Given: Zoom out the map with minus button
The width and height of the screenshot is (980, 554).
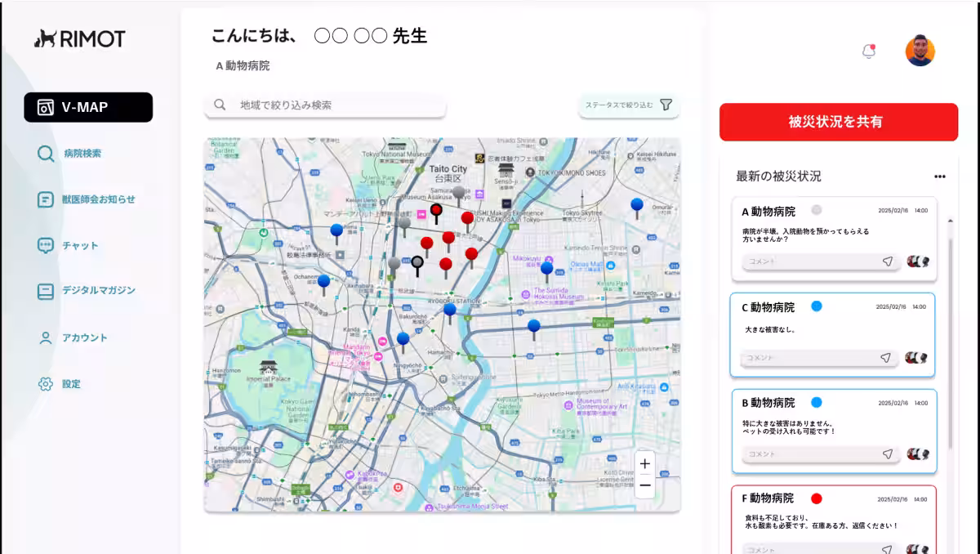Looking at the screenshot, I should tap(645, 485).
